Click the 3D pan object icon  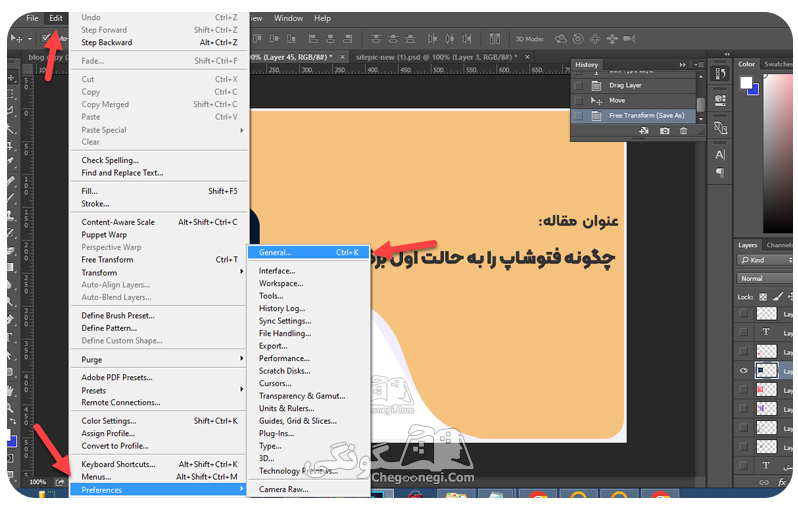click(x=595, y=39)
